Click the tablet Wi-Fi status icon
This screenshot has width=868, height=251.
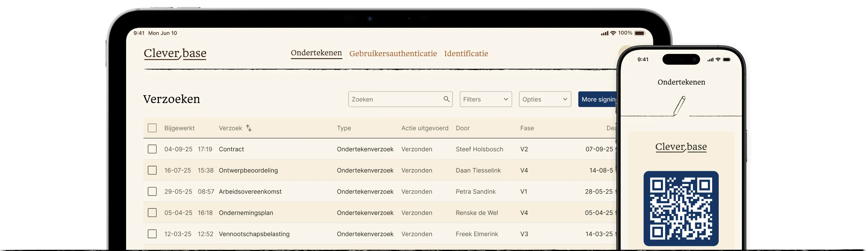point(613,33)
